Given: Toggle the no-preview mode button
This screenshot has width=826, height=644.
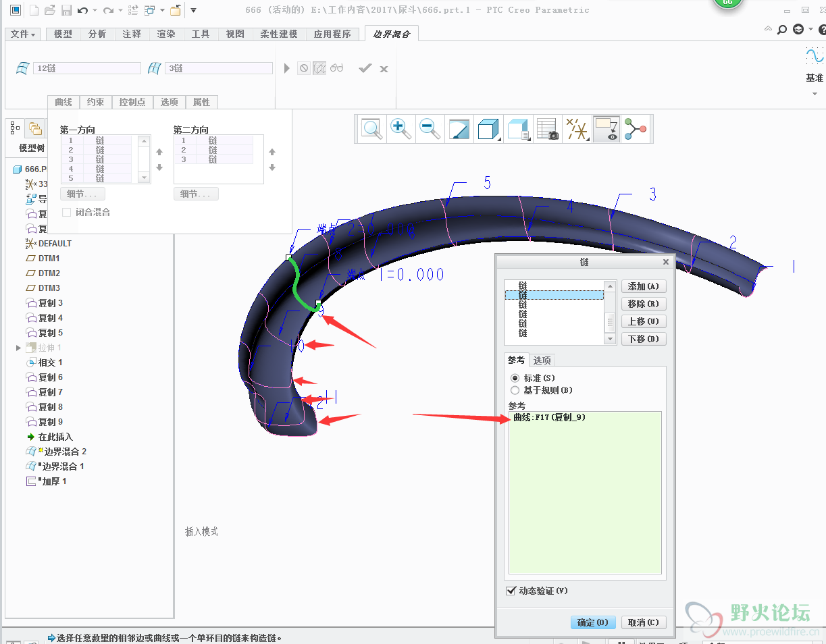Looking at the screenshot, I should coord(304,68).
